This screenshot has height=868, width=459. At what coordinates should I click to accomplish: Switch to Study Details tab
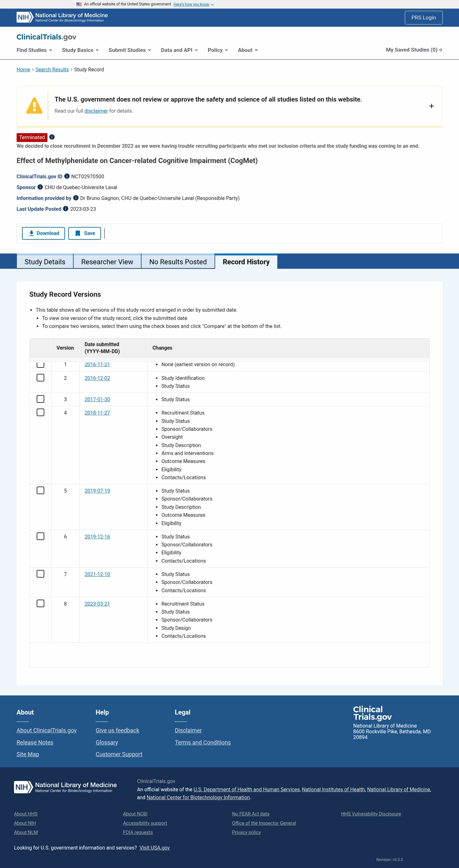pyautogui.click(x=45, y=262)
